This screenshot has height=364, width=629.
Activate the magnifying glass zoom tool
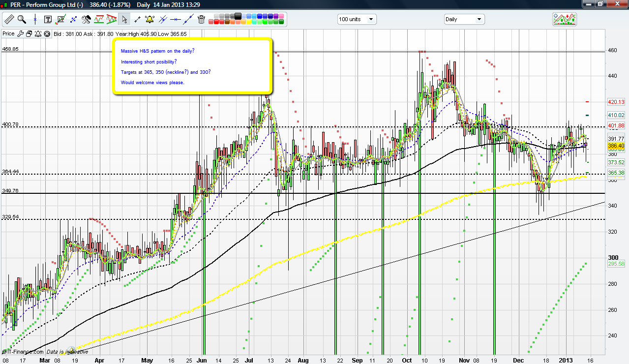click(x=22, y=19)
